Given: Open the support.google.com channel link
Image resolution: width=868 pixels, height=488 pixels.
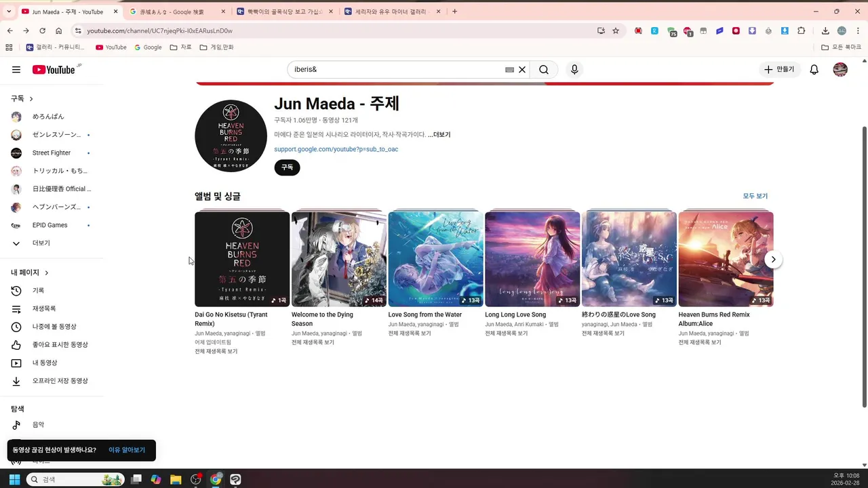Looking at the screenshot, I should [336, 149].
